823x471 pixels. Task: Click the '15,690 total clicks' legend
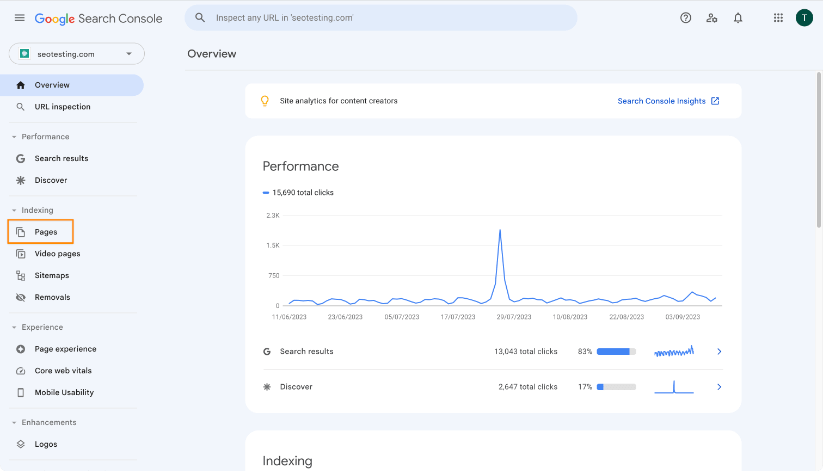coord(298,193)
